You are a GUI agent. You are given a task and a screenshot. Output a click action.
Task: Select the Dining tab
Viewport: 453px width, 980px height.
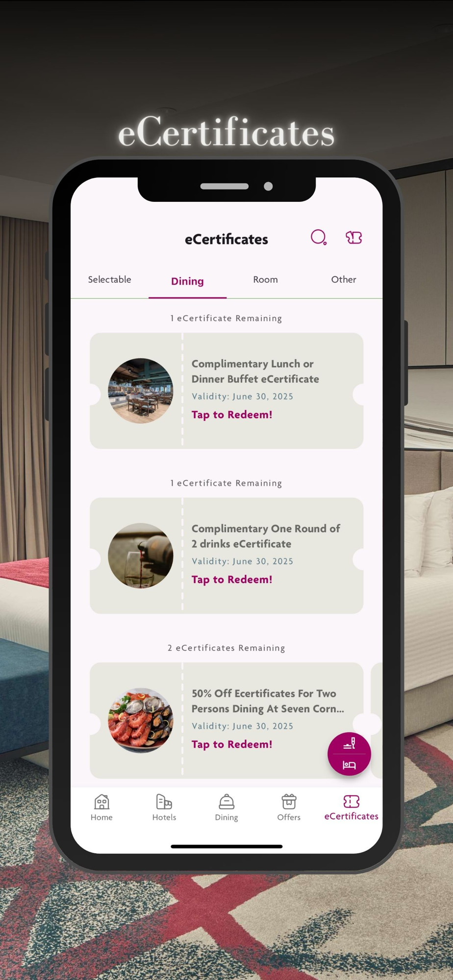coord(187,281)
